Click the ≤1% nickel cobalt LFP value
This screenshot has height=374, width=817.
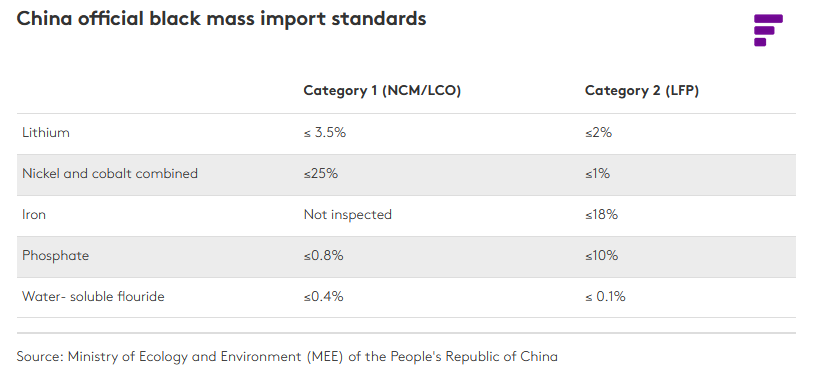[597, 174]
